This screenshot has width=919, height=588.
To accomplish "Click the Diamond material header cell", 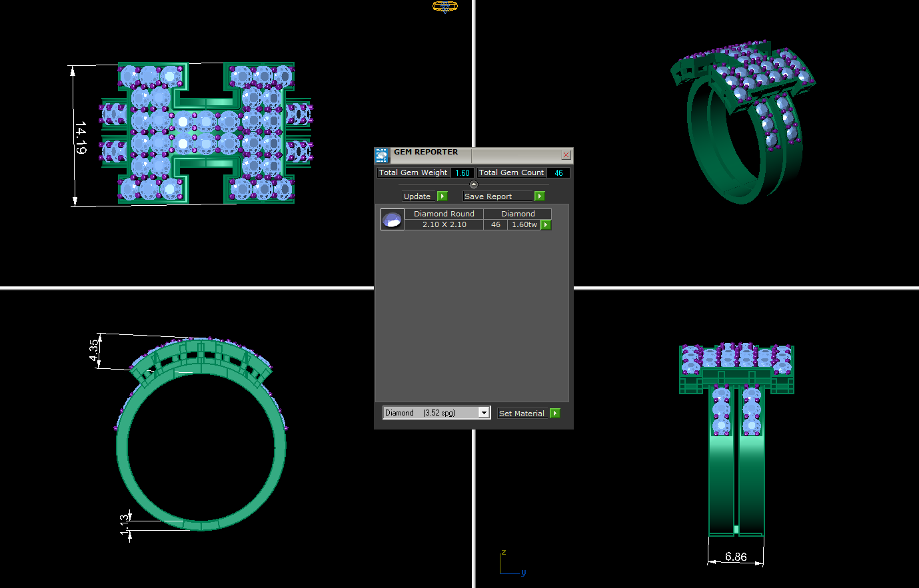I will click(x=518, y=214).
